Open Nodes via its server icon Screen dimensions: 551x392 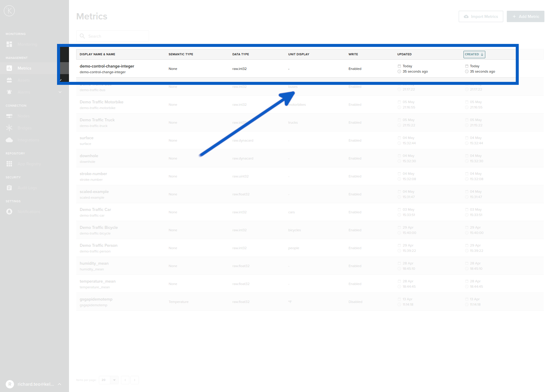[9, 116]
